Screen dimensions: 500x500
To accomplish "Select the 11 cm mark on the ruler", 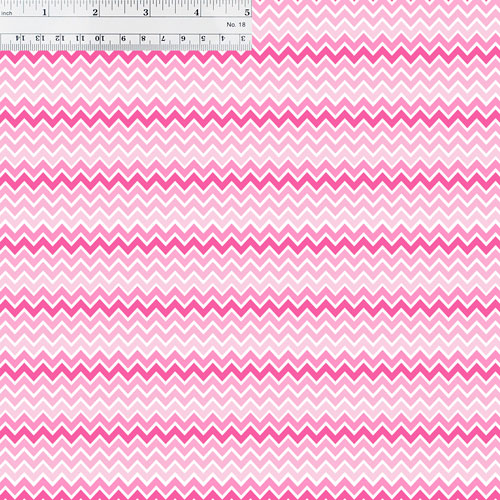I will 80,39.
